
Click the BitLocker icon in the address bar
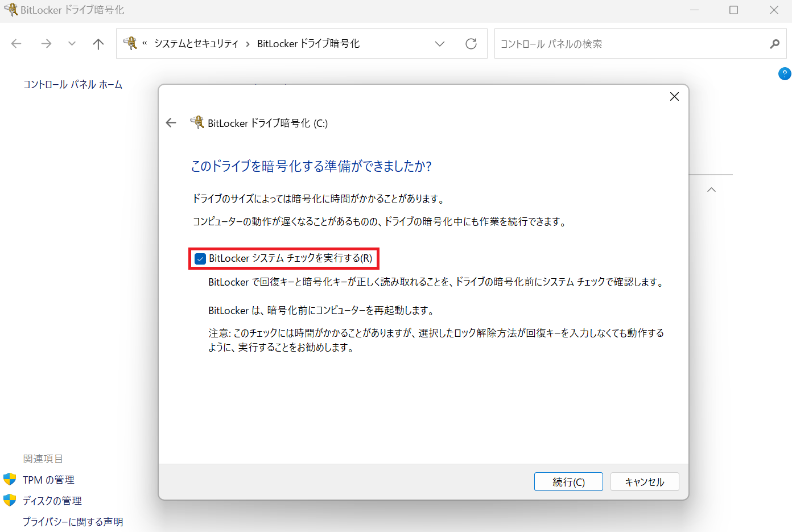pyautogui.click(x=130, y=43)
